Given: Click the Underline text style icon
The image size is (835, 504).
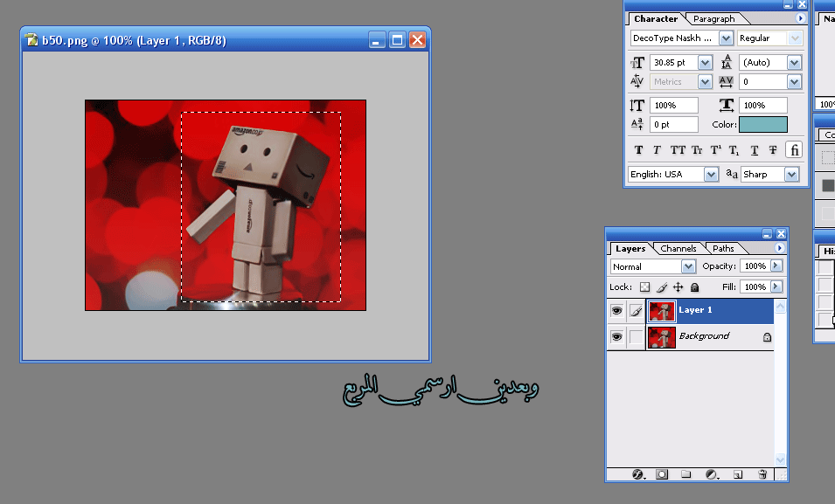Looking at the screenshot, I should pyautogui.click(x=755, y=150).
